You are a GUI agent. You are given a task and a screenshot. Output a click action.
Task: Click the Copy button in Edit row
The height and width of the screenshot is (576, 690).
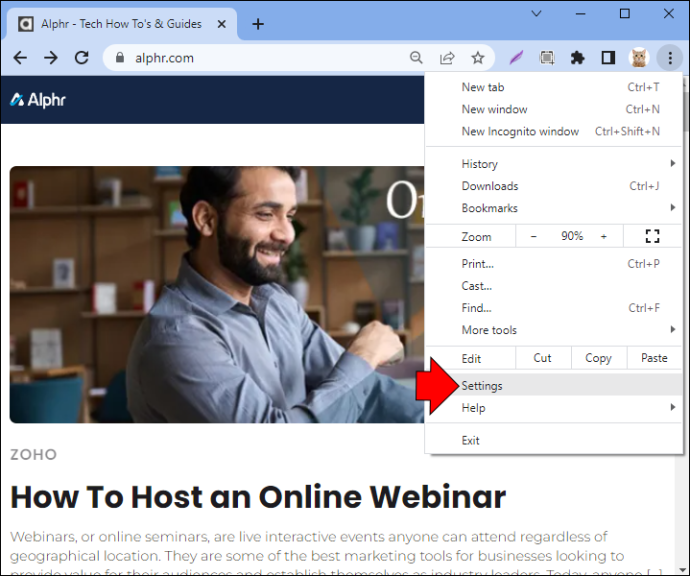[598, 358]
